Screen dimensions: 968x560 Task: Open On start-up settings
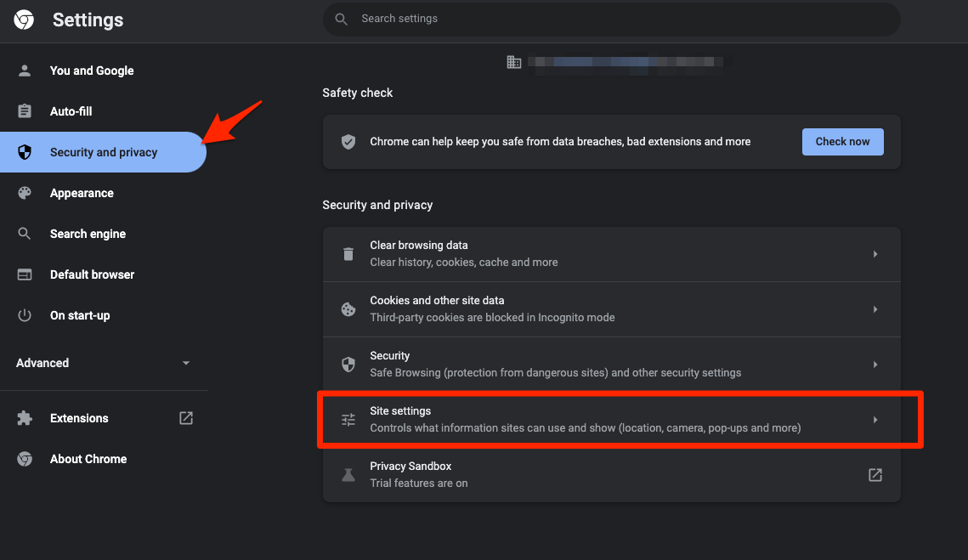(x=103, y=315)
